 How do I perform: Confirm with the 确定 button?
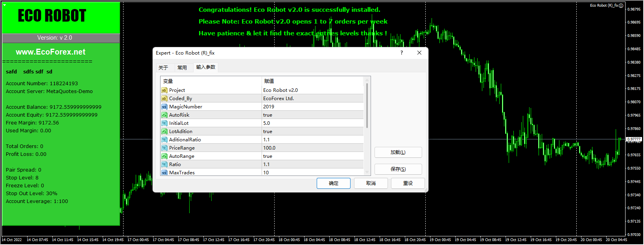334,183
